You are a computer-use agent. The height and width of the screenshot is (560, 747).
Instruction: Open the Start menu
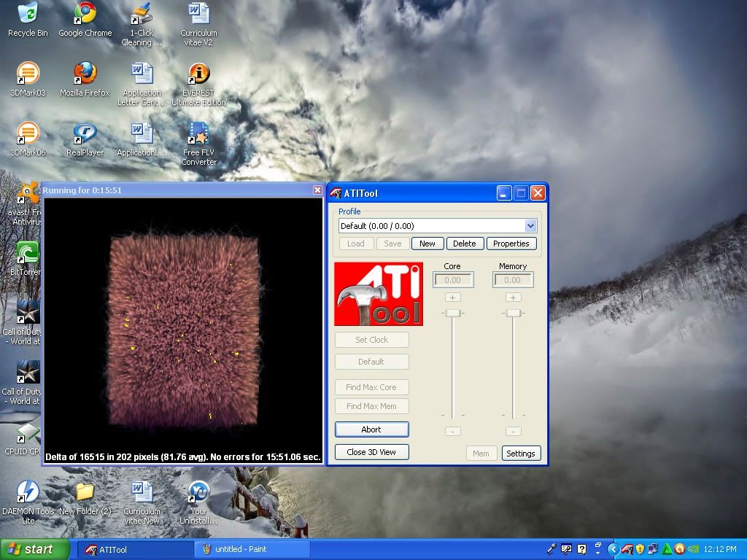35,549
